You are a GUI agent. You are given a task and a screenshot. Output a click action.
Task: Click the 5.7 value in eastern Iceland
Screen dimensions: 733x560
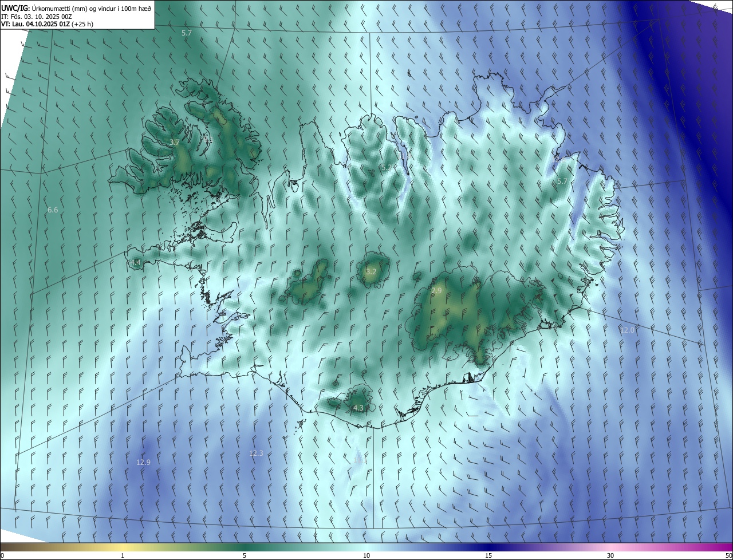tap(562, 182)
